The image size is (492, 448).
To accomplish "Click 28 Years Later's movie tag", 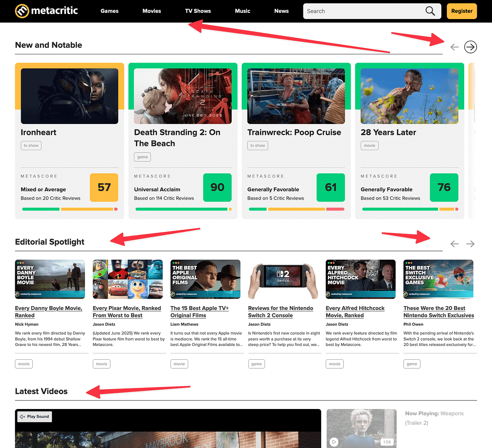I will pos(370,145).
